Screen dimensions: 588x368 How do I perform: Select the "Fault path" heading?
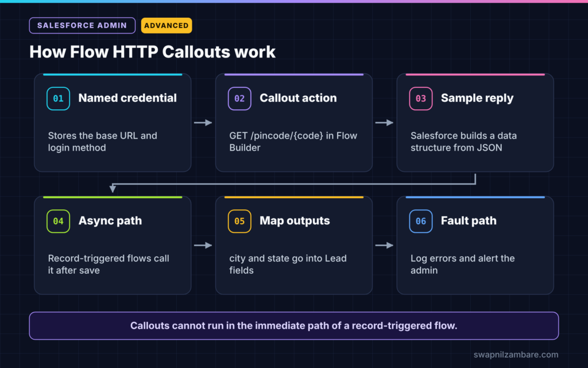point(469,221)
